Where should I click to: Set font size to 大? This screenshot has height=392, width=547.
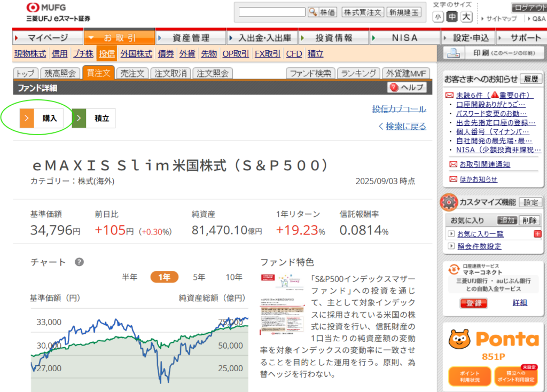click(x=466, y=17)
